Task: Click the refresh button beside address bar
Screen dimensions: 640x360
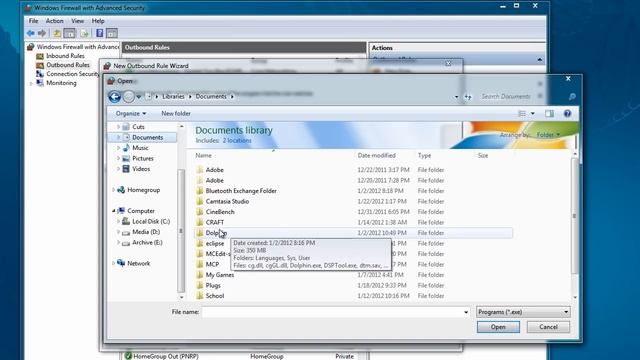Action: coord(468,97)
